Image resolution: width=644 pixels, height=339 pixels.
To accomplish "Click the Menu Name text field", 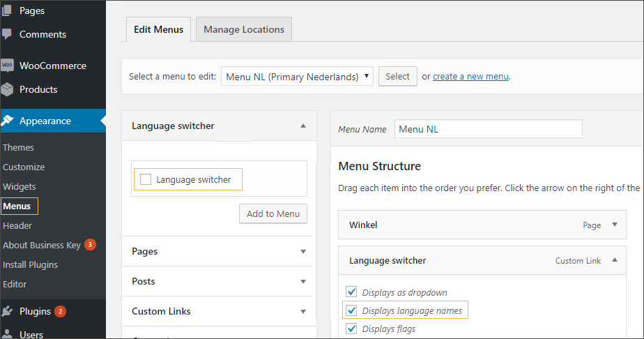I will pos(488,129).
